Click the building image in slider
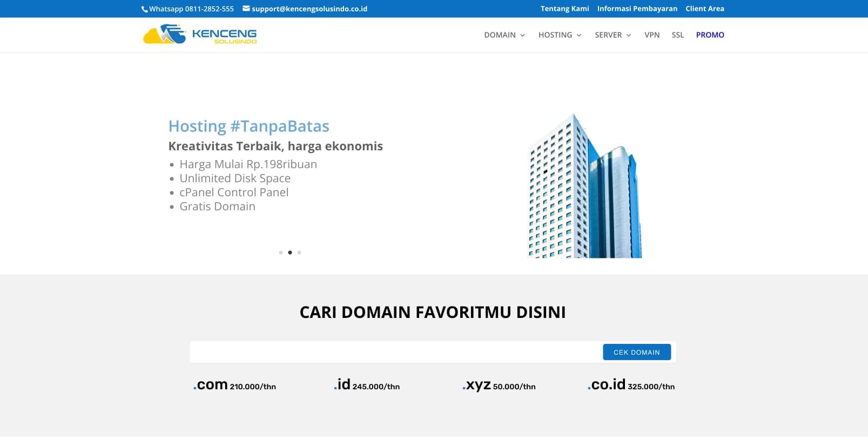 click(584, 185)
